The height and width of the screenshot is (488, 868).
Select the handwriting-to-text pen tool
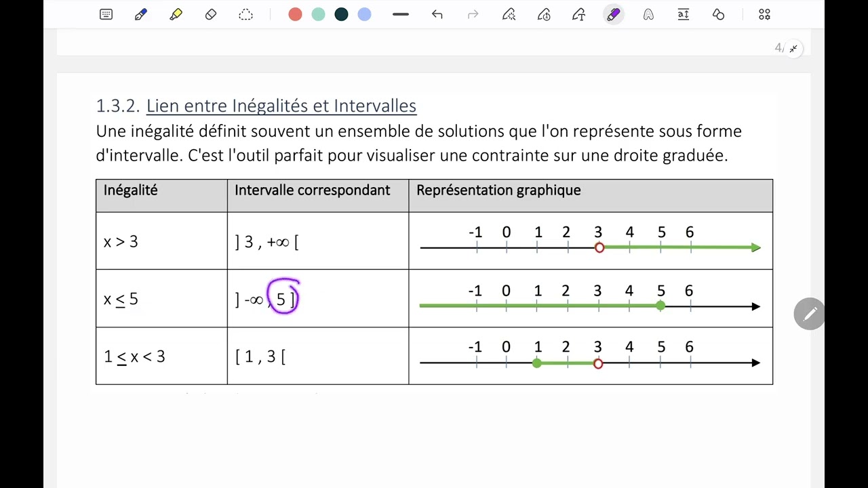[x=578, y=14]
